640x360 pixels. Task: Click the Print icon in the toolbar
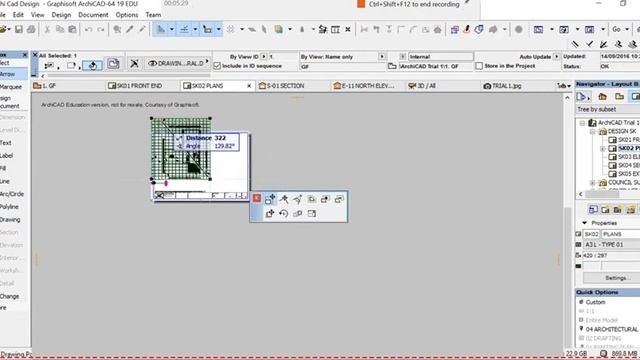click(31, 29)
